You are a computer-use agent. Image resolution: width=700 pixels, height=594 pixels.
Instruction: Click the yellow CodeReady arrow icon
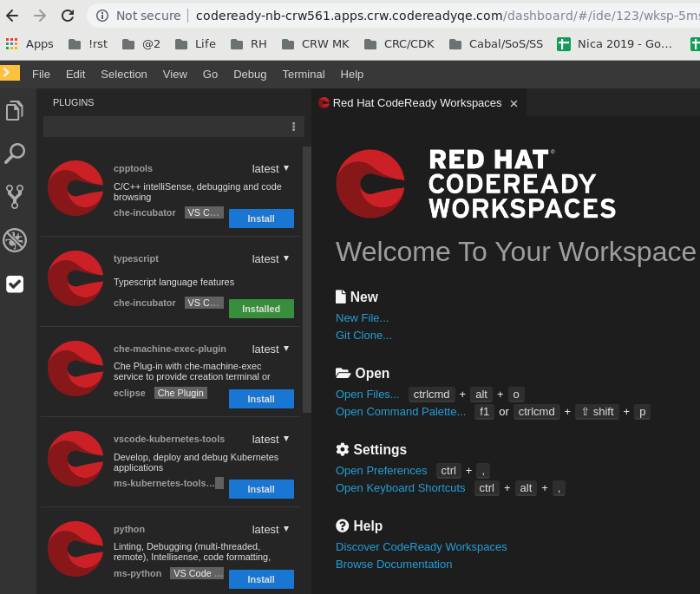pos(10,73)
